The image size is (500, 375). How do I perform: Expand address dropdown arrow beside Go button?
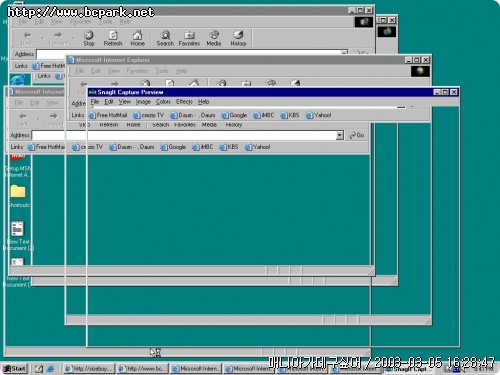point(340,135)
